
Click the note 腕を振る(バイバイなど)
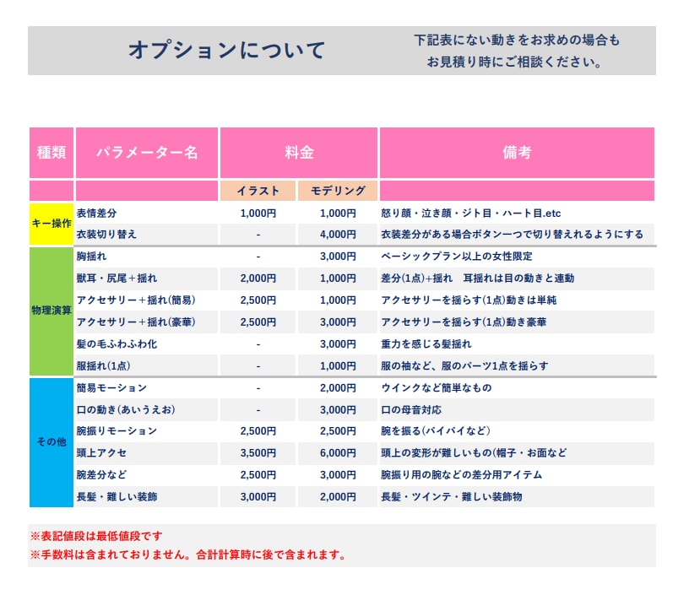tap(436, 430)
